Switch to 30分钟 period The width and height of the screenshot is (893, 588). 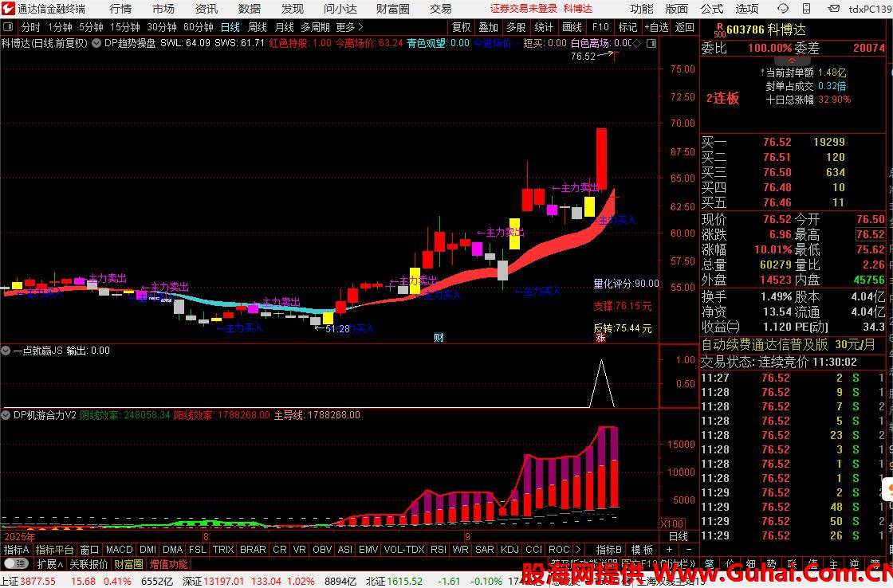click(162, 27)
